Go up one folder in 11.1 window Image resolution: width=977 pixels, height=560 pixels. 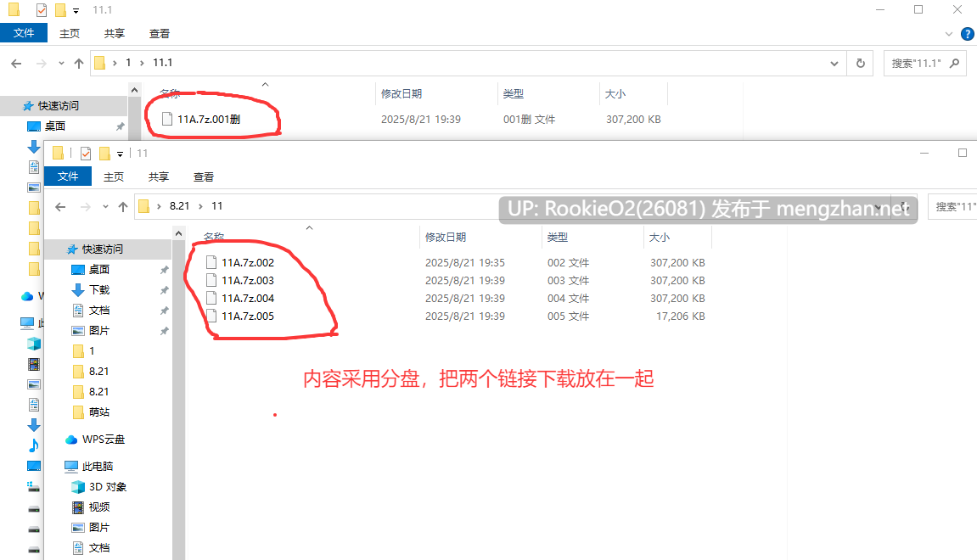(x=78, y=63)
